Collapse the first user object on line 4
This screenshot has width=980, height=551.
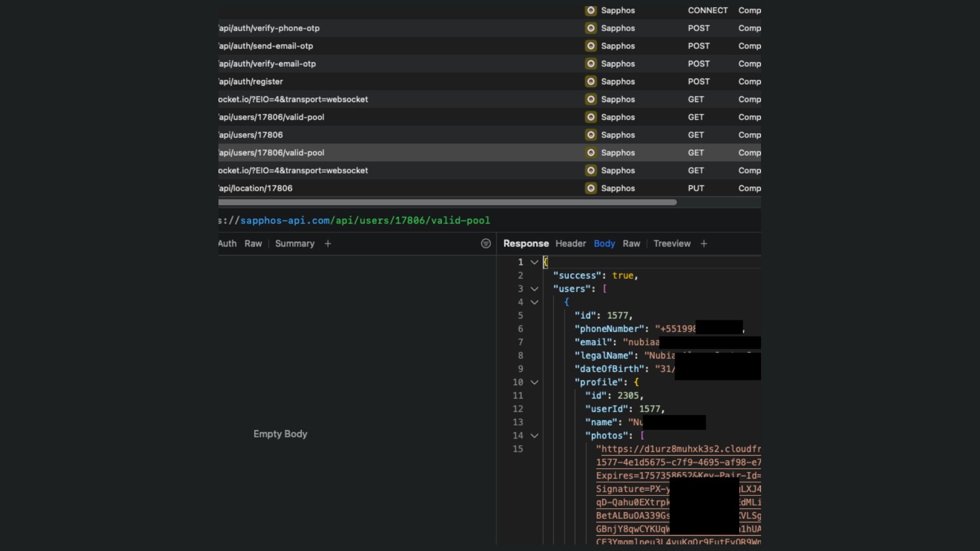534,302
